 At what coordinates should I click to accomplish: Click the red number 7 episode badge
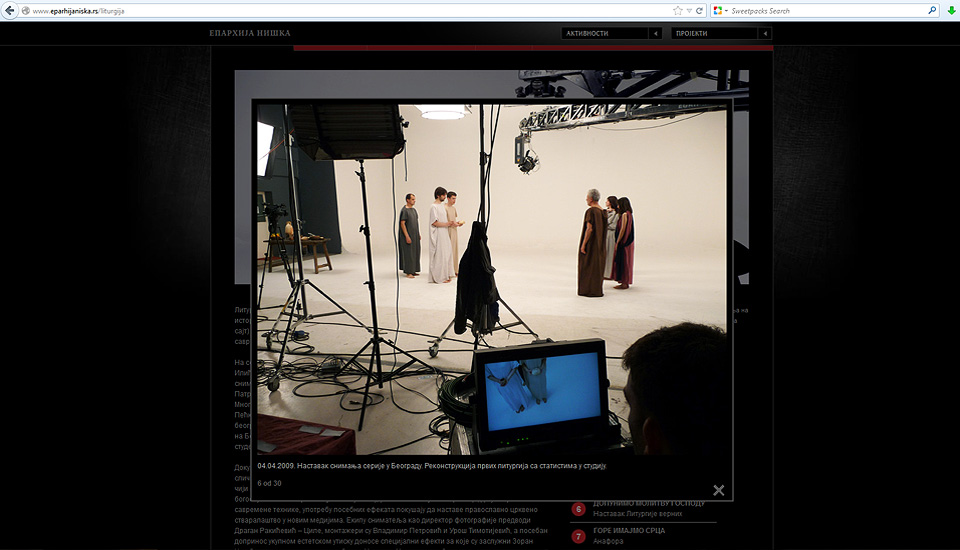click(578, 536)
